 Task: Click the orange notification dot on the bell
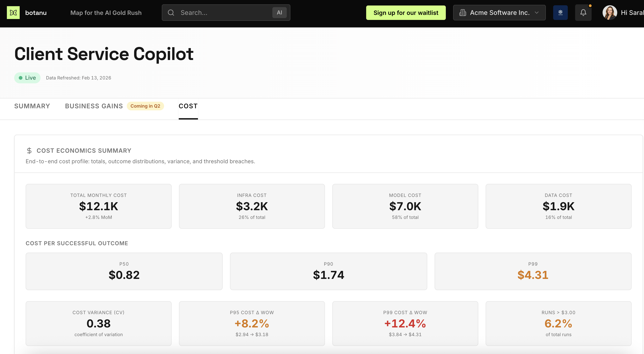coord(590,6)
